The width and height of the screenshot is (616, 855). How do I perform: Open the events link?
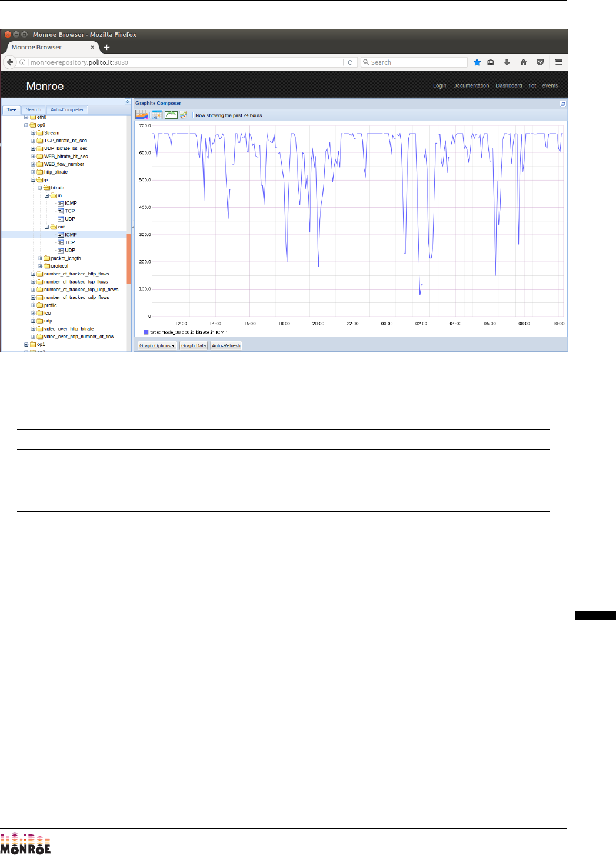point(550,85)
